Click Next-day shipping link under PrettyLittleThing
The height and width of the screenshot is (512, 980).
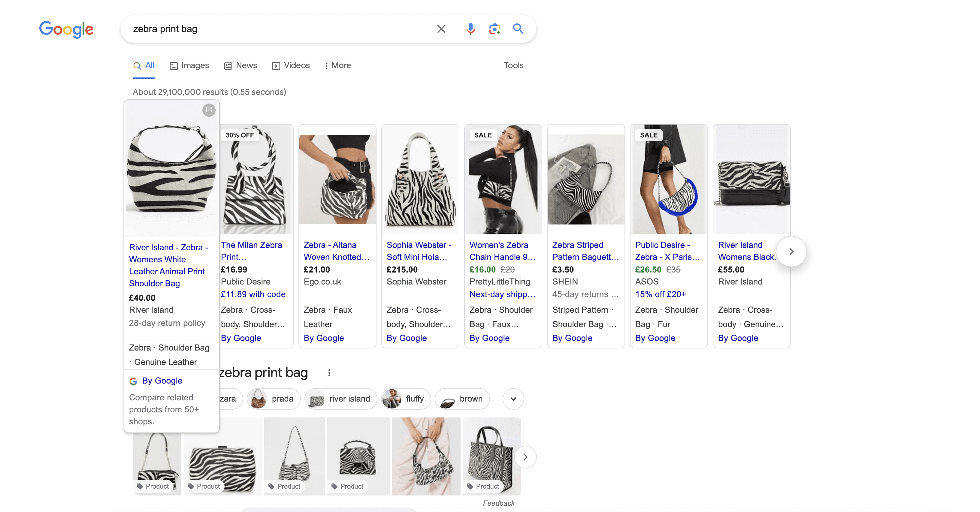coord(502,294)
